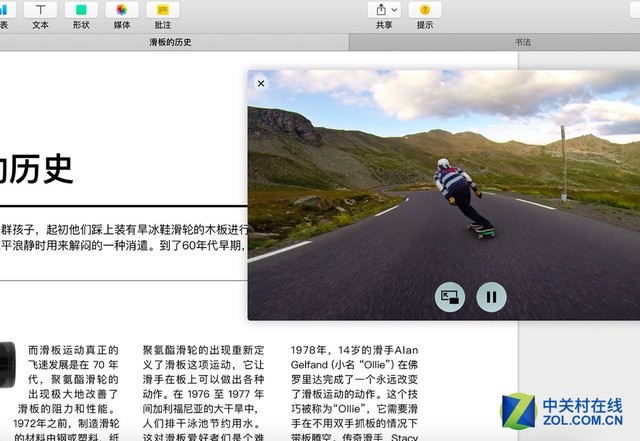Click the paragraph starting 1978年，14岁的滑手
The width and height of the screenshot is (640, 441).
point(354,394)
